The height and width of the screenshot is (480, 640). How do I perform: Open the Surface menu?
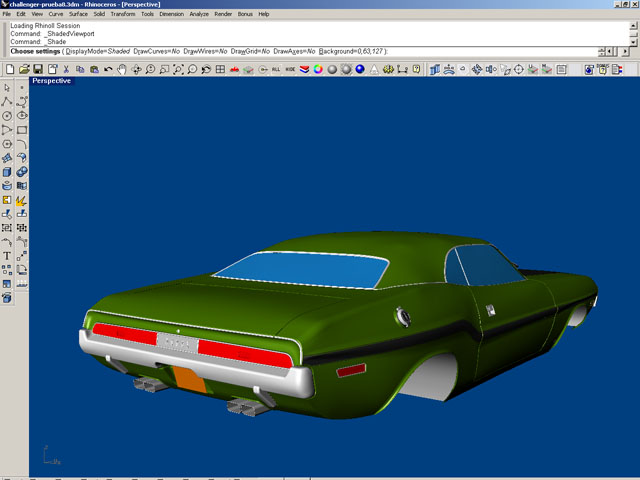click(x=78, y=14)
